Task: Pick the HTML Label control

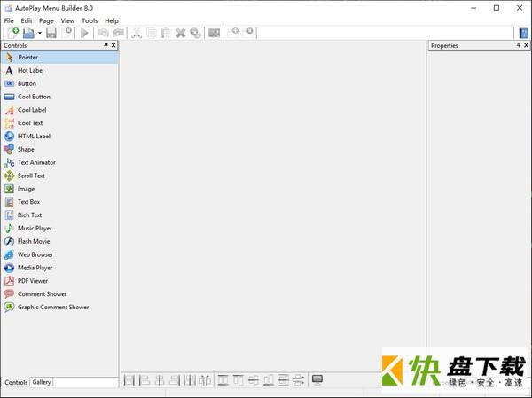Action: [59, 136]
